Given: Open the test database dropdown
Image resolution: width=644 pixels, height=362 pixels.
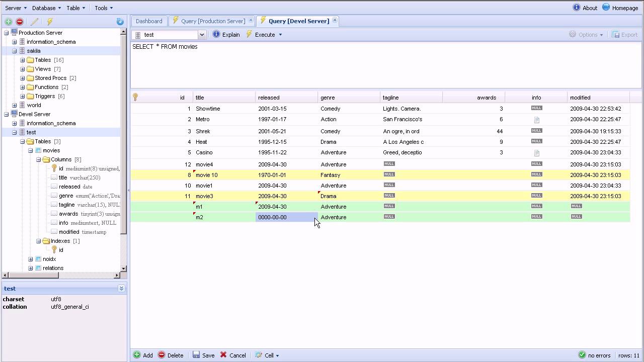Looking at the screenshot, I should (x=202, y=35).
